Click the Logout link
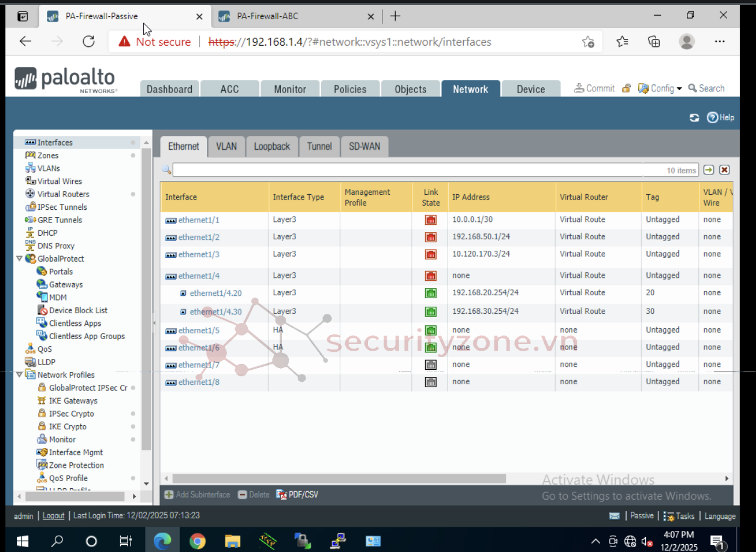 tap(54, 516)
